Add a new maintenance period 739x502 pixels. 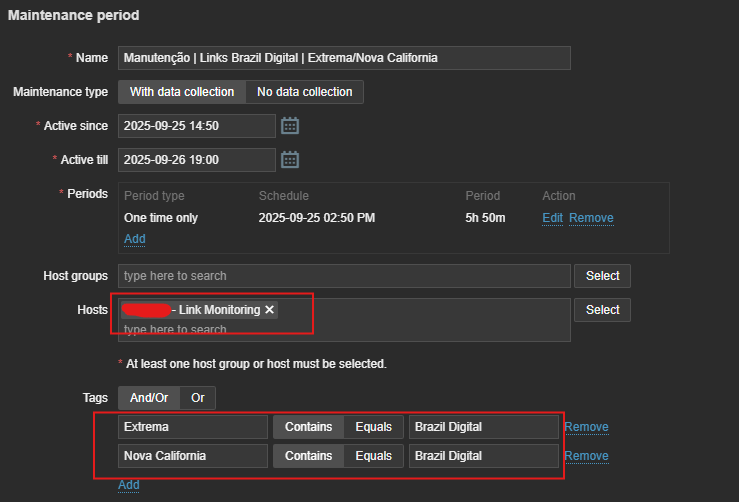click(x=134, y=239)
